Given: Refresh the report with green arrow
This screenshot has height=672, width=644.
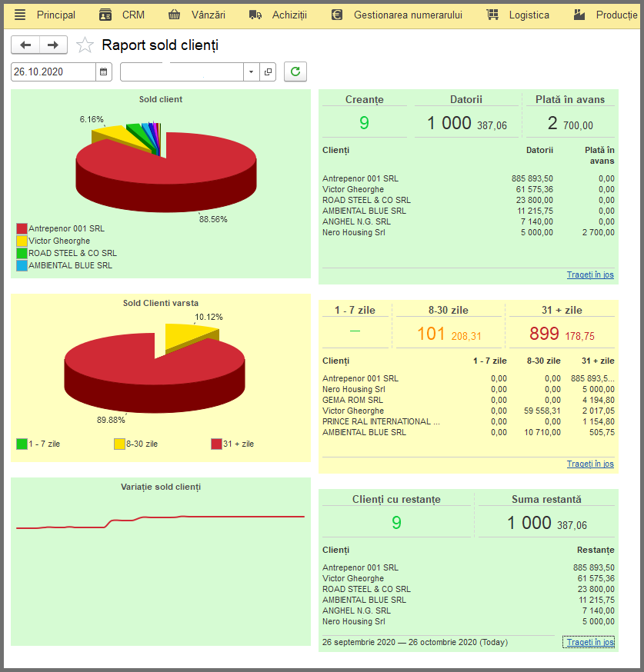Looking at the screenshot, I should coord(295,72).
